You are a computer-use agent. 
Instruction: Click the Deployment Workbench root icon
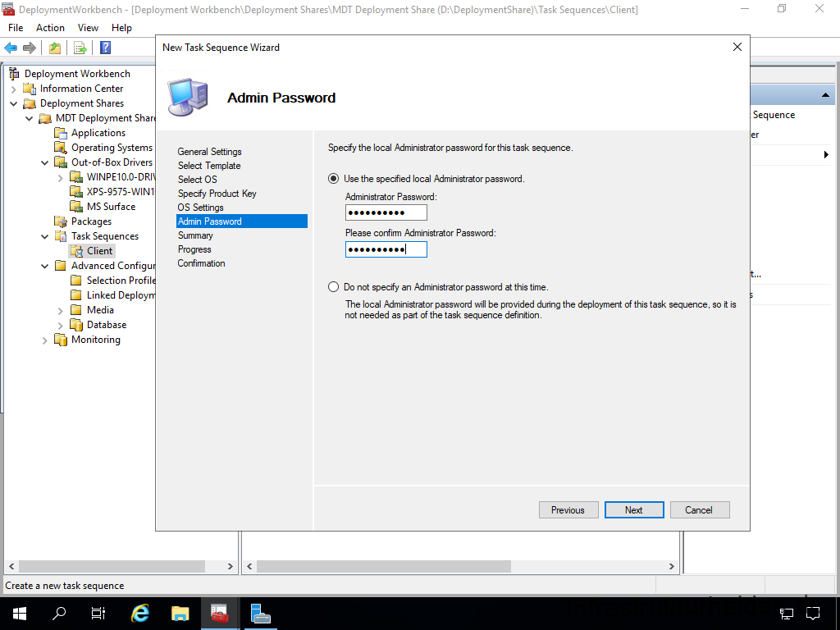point(14,73)
